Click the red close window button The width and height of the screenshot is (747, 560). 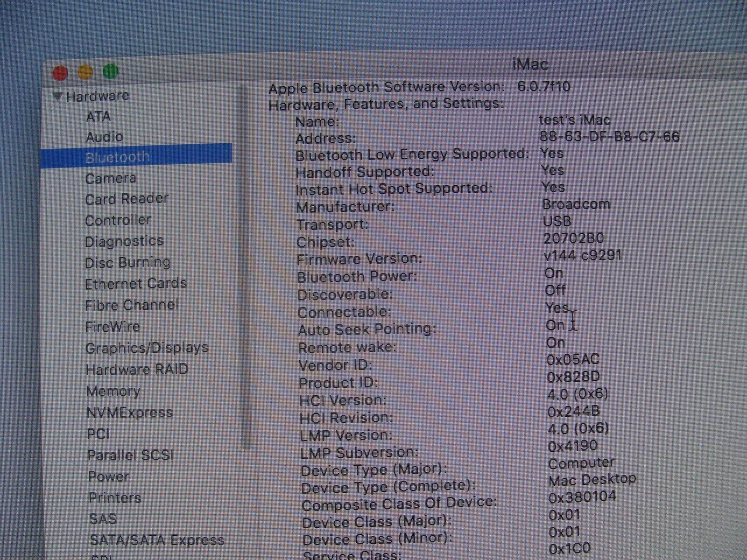tap(60, 73)
